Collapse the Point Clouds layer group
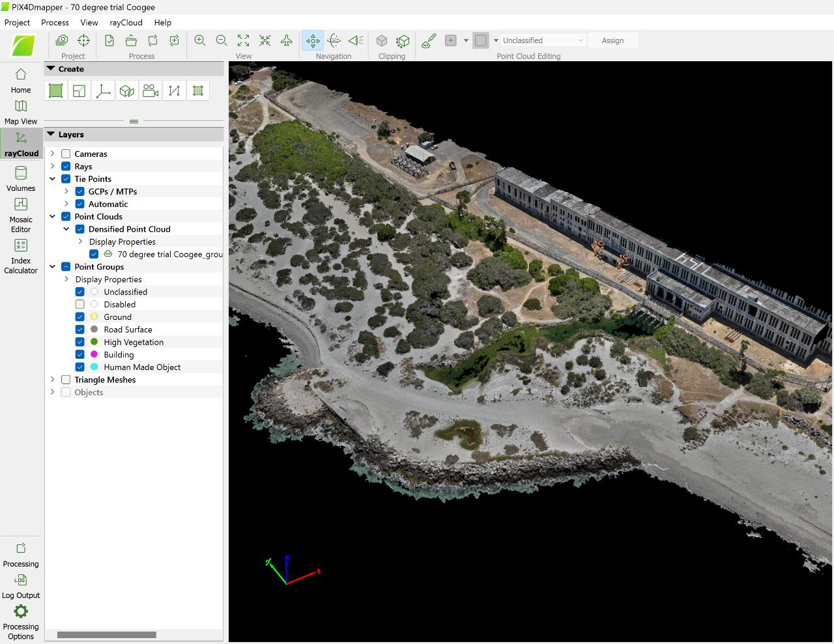Screen dimensions: 834x644 (53, 216)
